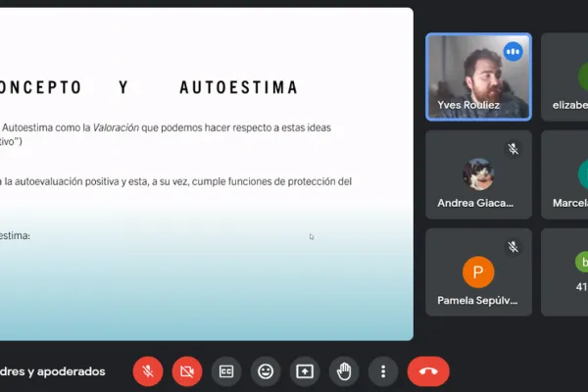
Task: Turn on camera with red video button
Action: click(x=187, y=371)
